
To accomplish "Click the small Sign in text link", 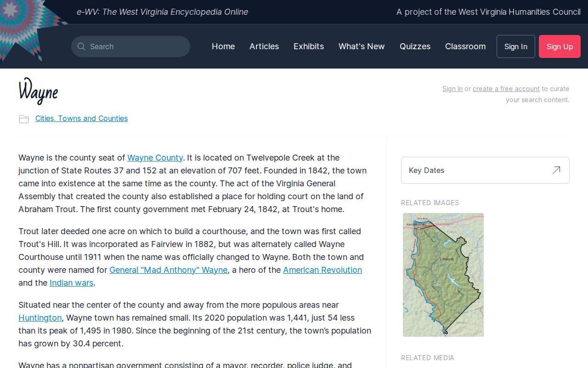I will 452,89.
